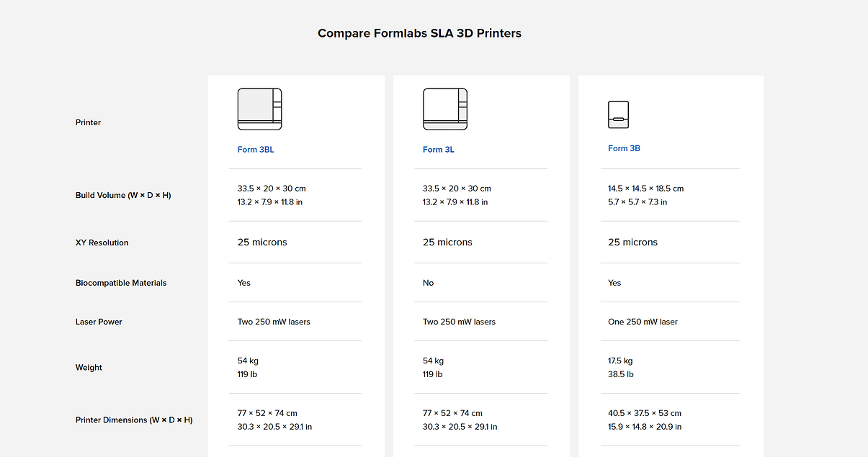Select the Build Volume row label
The height and width of the screenshot is (457, 868).
coord(123,195)
